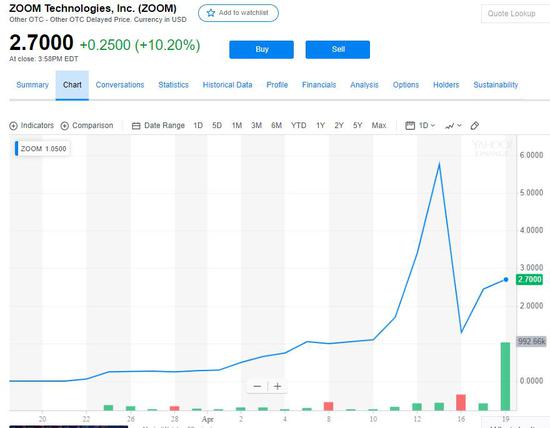Click the 2.7000 green price label
Viewport: 550px width, 428px height.
[x=530, y=280]
